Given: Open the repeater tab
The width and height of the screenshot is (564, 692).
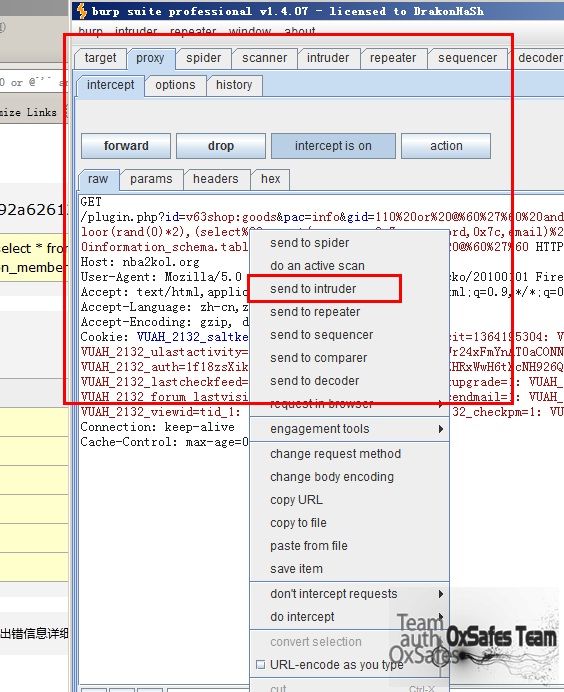Looking at the screenshot, I should (x=393, y=58).
